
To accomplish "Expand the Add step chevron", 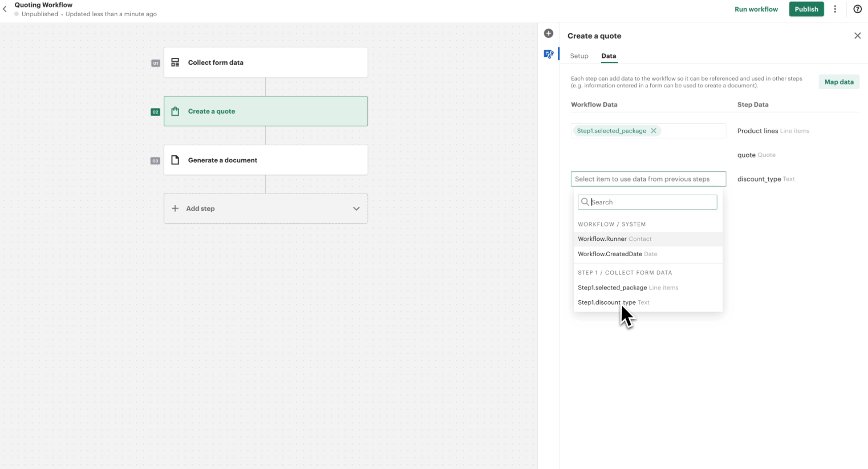I will [x=356, y=208].
